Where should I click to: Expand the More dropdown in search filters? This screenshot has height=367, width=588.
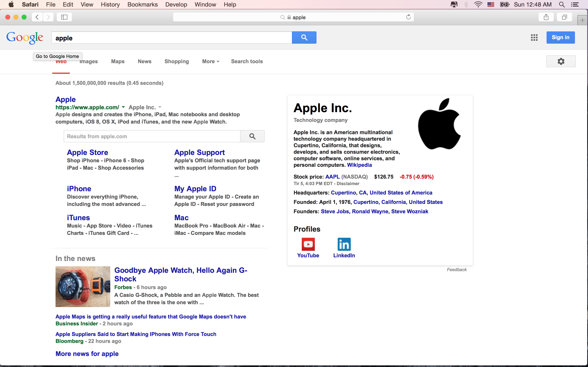tap(211, 61)
